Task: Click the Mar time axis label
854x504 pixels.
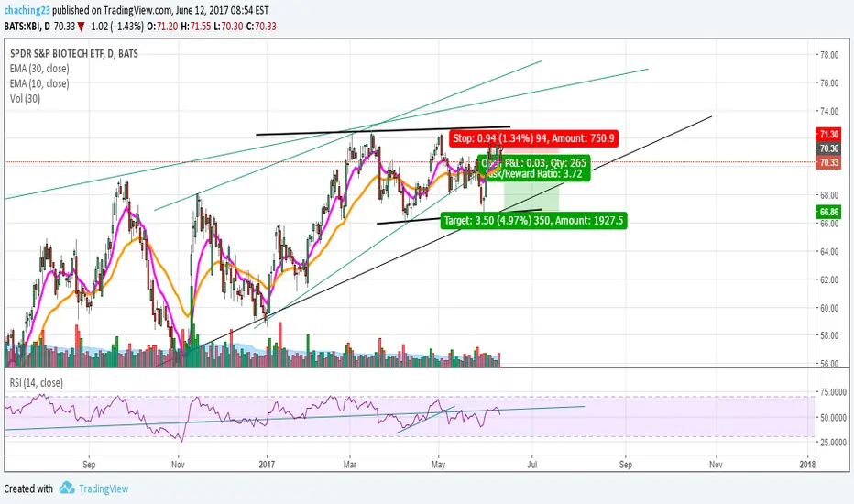Action: [x=350, y=465]
